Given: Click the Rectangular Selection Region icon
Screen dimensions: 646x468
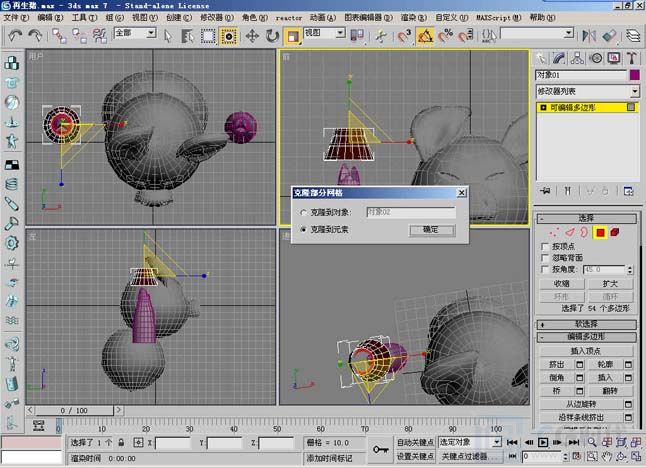Looking at the screenshot, I should [x=208, y=36].
